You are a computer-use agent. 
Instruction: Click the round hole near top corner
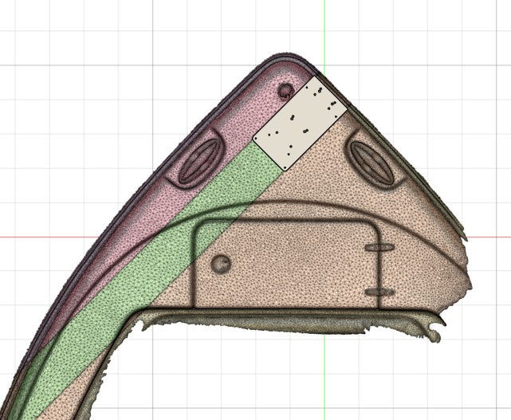(285, 90)
